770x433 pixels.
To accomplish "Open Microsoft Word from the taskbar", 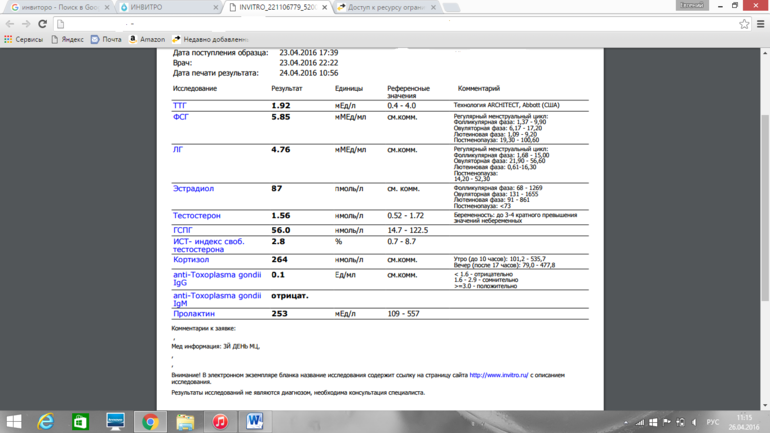I will pyautogui.click(x=254, y=422).
